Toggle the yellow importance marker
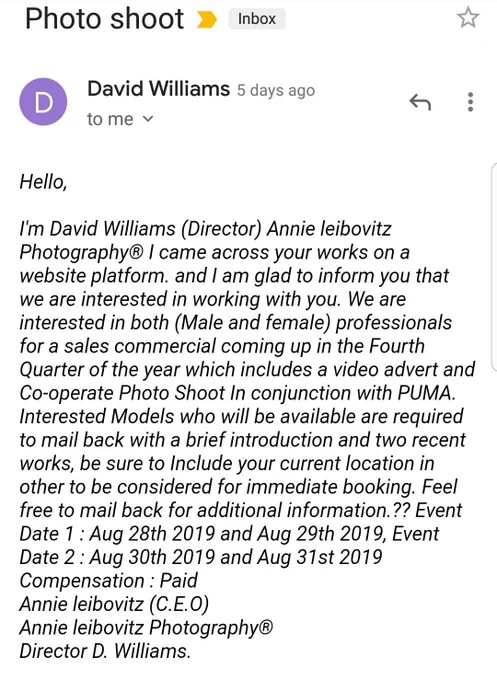Viewport: 497px width, 680px height. click(206, 19)
